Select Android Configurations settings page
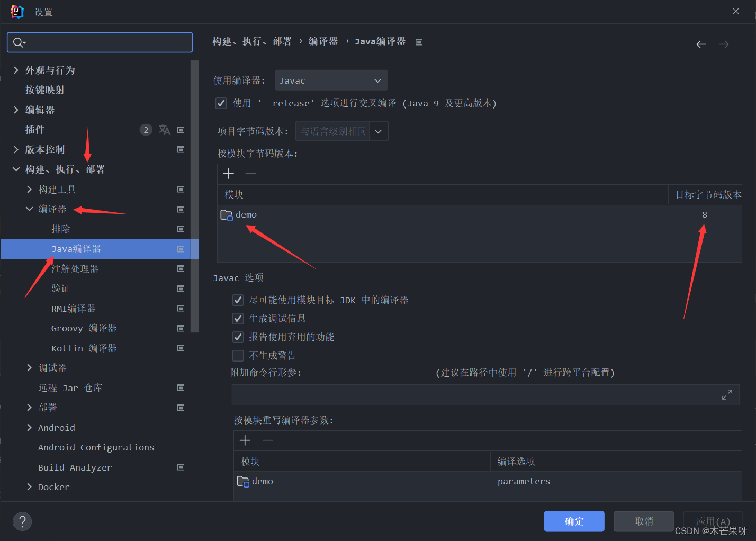The width and height of the screenshot is (756, 541). pos(95,447)
